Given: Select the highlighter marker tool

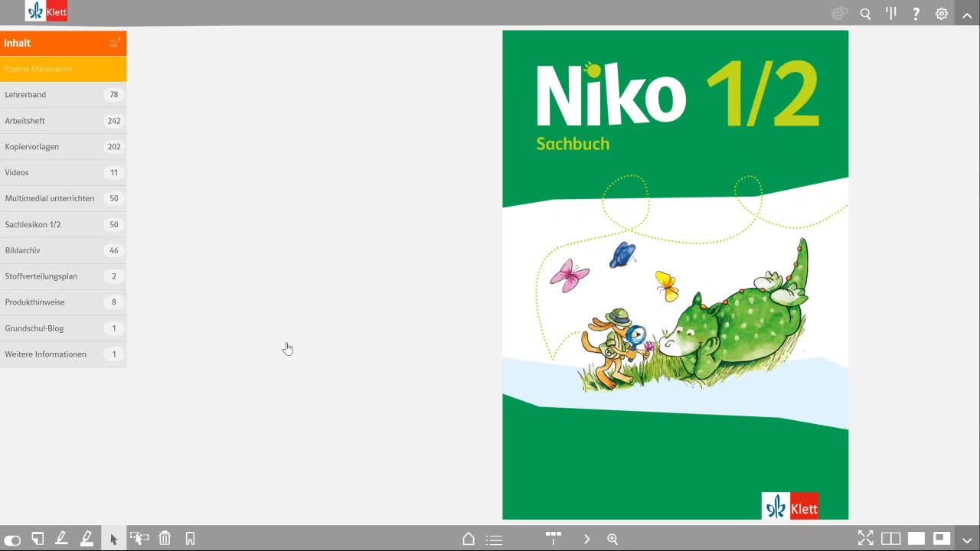Looking at the screenshot, I should click(87, 539).
